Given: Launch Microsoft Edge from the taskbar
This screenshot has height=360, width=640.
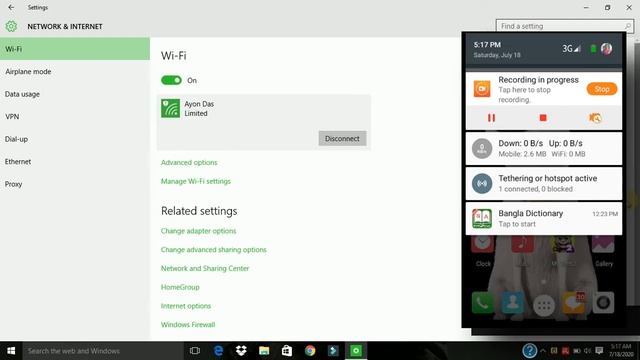Looking at the screenshot, I should (218, 351).
